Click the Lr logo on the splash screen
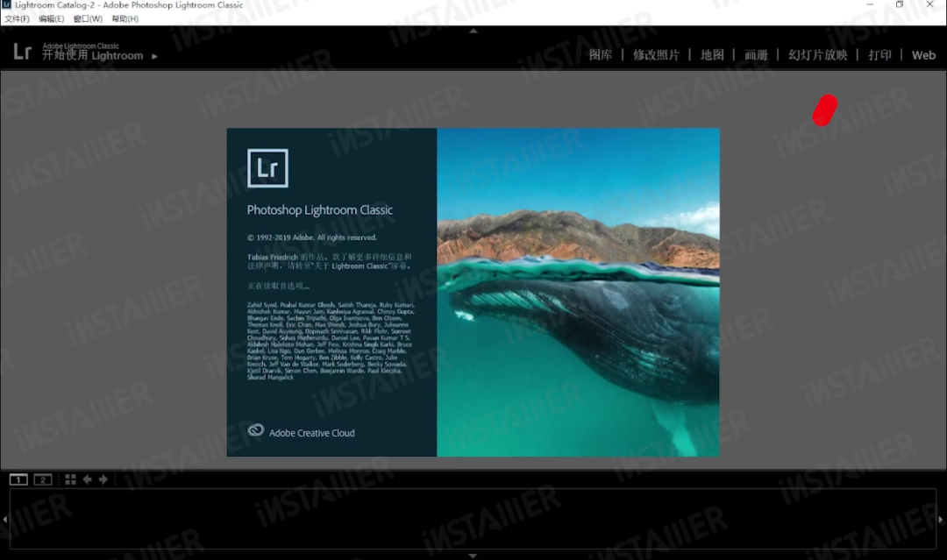The height and width of the screenshot is (560, 947). click(x=267, y=167)
